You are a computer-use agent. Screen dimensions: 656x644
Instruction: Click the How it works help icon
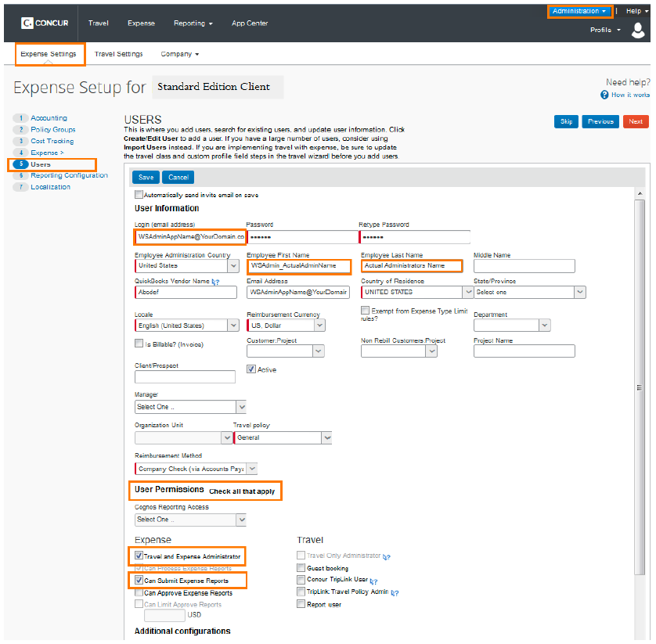[x=604, y=95]
